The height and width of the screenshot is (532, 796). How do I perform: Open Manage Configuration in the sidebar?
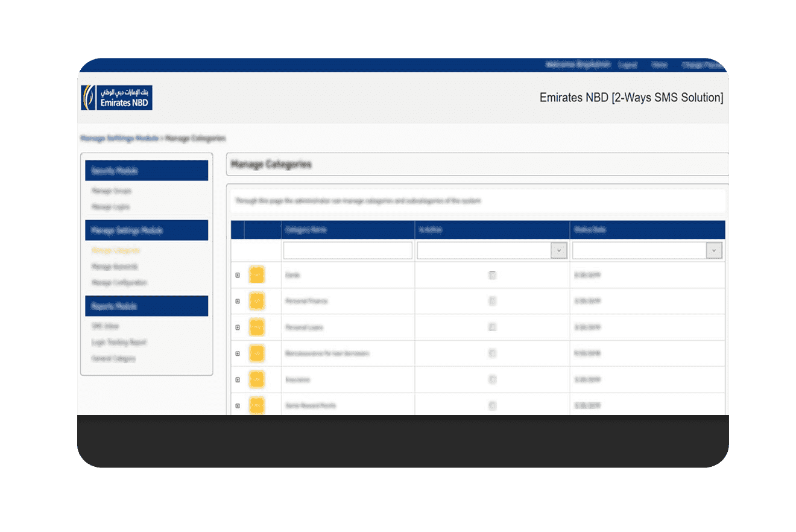[119, 282]
